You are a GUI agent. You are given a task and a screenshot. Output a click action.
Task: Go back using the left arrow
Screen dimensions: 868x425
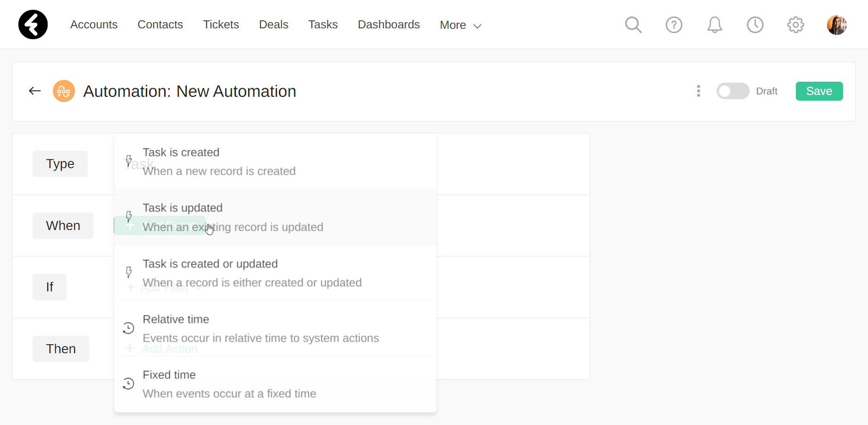[35, 91]
